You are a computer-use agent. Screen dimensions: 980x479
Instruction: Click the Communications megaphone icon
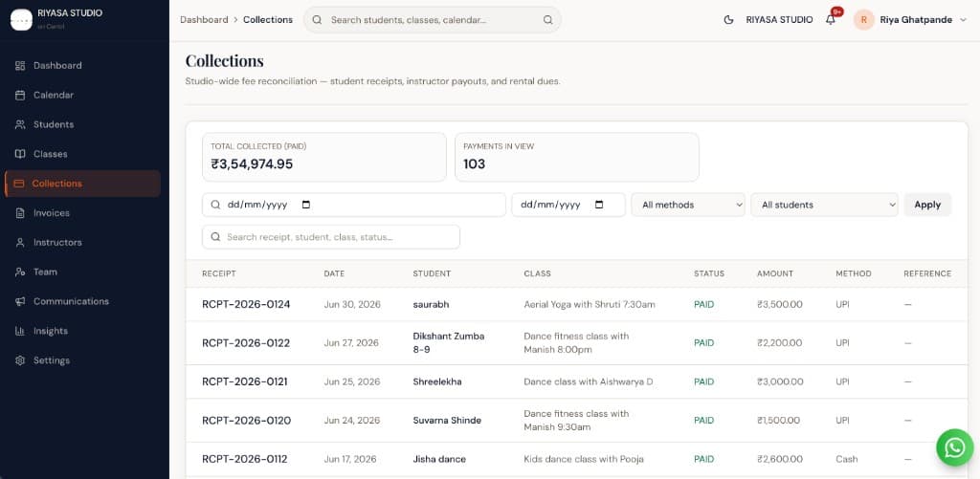(x=20, y=301)
